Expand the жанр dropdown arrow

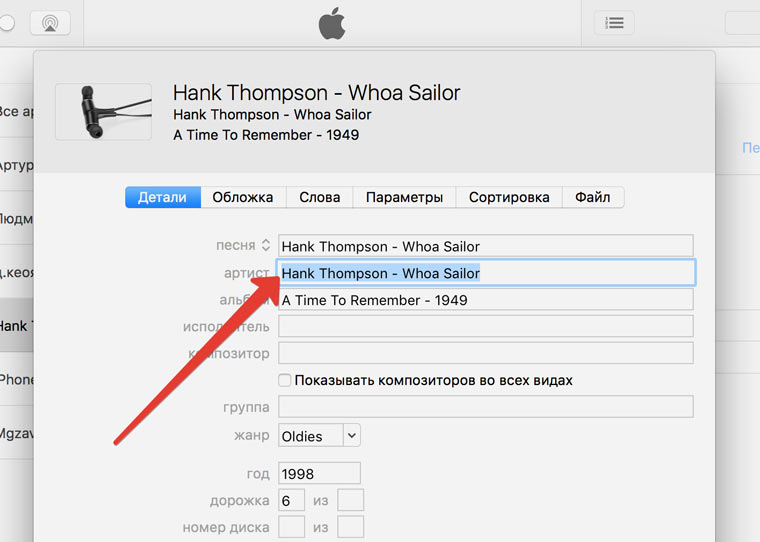pyautogui.click(x=352, y=435)
